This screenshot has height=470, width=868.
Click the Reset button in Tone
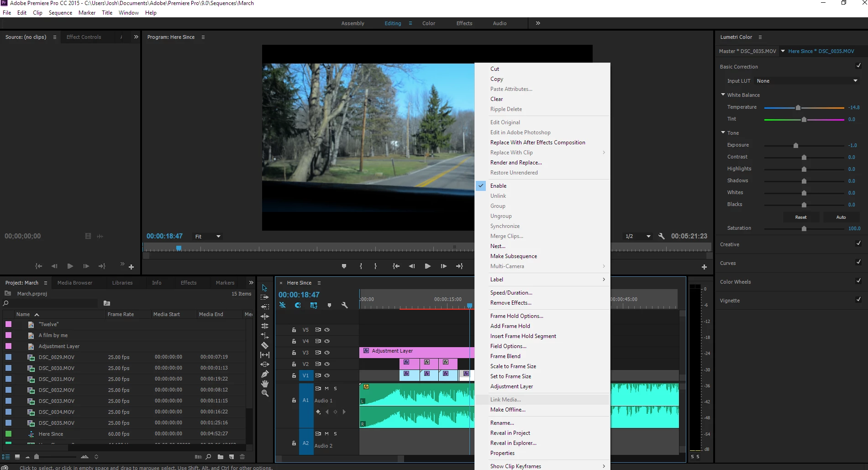click(x=800, y=217)
